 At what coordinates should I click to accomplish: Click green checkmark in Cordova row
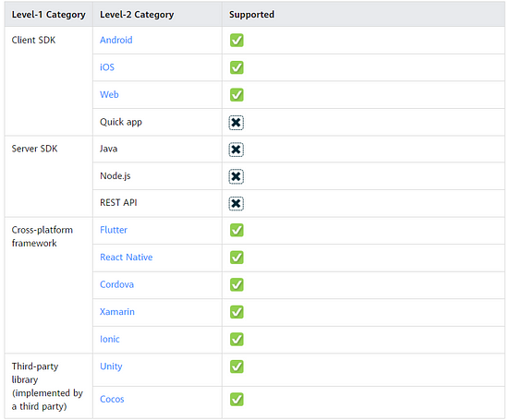[237, 284]
